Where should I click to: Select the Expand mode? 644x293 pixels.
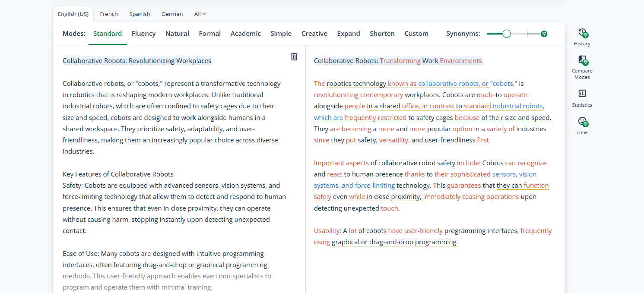coord(348,33)
